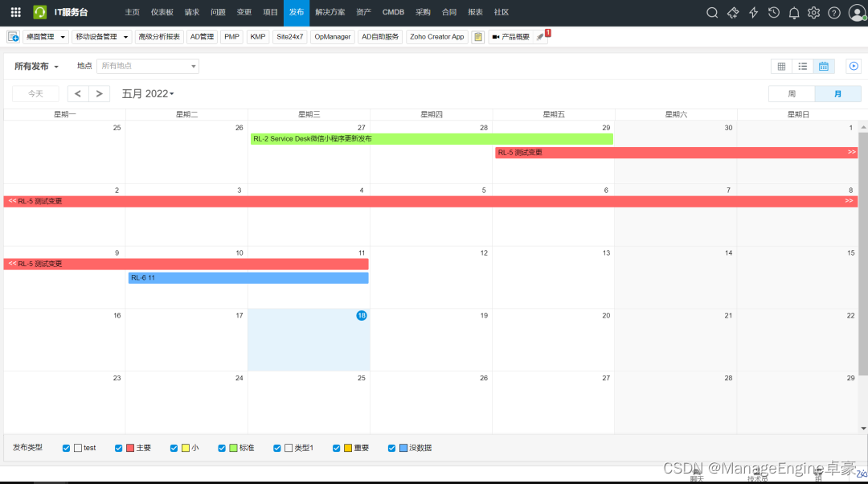Click the blue 没数据 color swatch
The width and height of the screenshot is (868, 484).
(x=403, y=448)
